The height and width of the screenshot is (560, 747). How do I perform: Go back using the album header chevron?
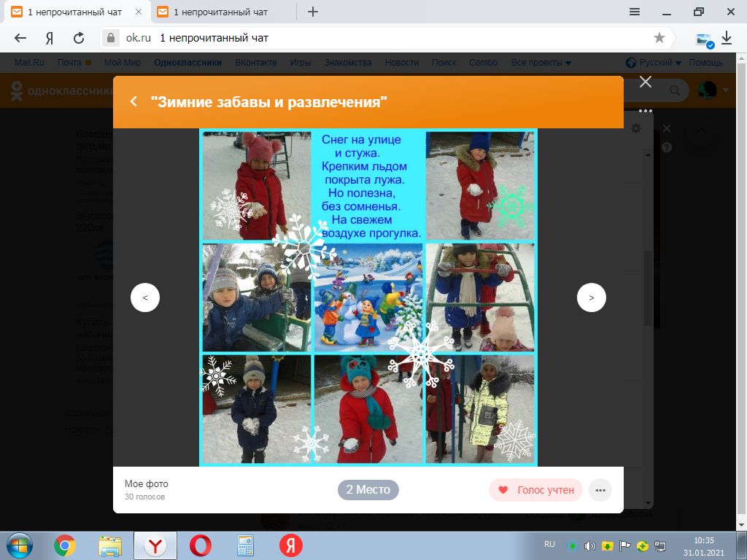(x=133, y=102)
